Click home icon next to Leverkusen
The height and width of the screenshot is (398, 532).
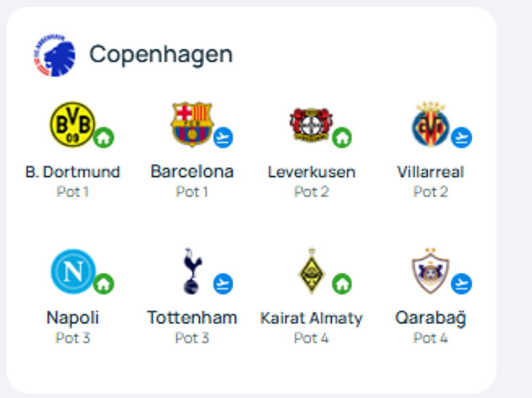(x=342, y=138)
